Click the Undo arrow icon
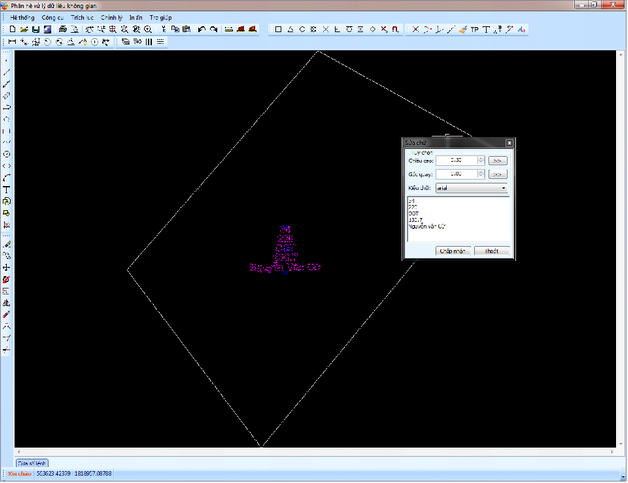 tap(202, 29)
